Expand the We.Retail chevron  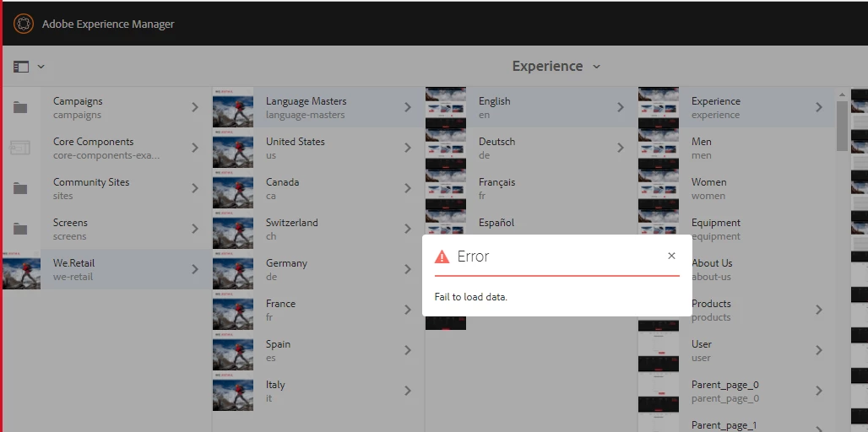(x=195, y=269)
